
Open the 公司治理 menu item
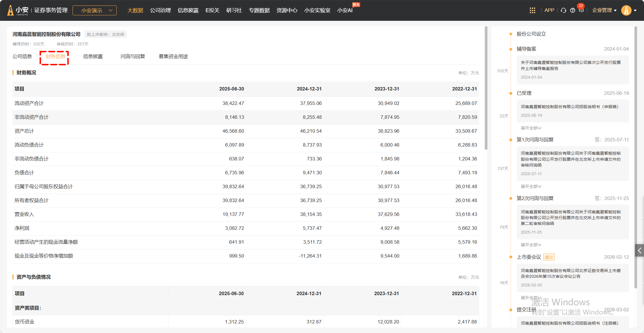pos(160,10)
